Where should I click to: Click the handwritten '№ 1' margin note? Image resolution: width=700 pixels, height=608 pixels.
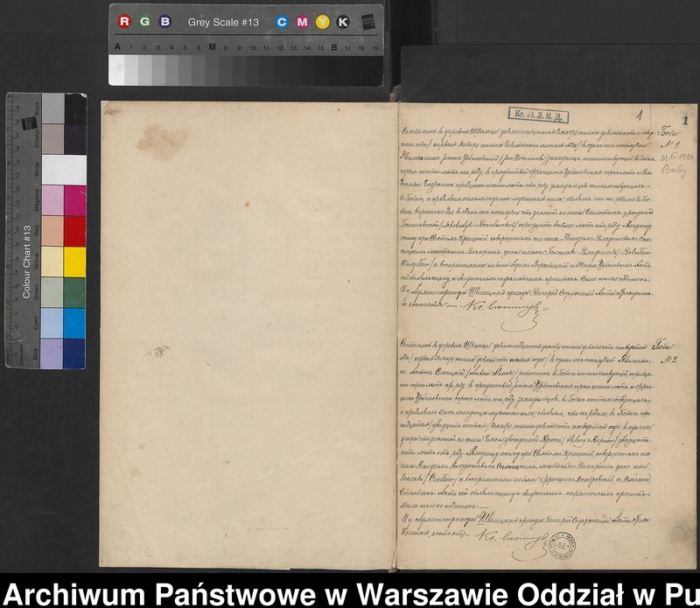click(669, 145)
